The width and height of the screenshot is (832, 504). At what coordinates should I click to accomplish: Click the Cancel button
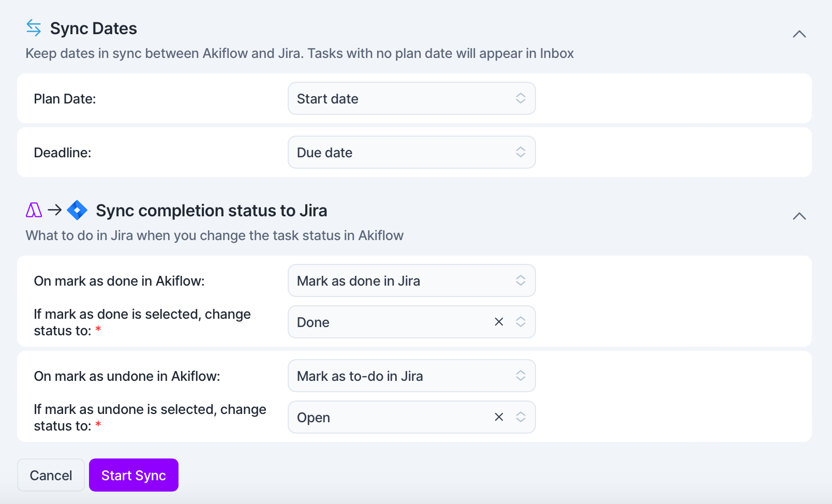coord(51,475)
